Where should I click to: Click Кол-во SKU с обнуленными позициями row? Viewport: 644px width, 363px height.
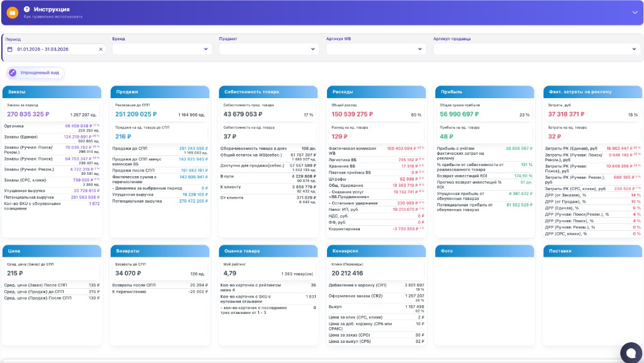(52, 206)
